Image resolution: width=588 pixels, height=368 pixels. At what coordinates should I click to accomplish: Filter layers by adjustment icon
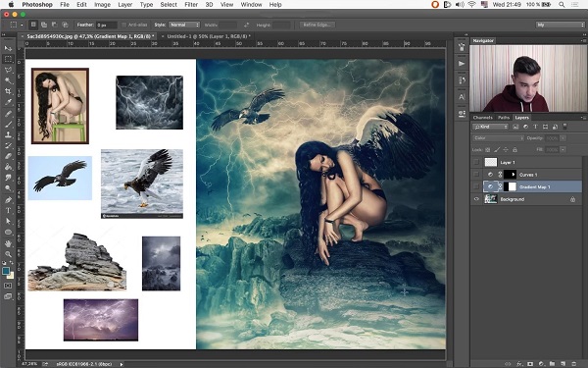coord(525,127)
